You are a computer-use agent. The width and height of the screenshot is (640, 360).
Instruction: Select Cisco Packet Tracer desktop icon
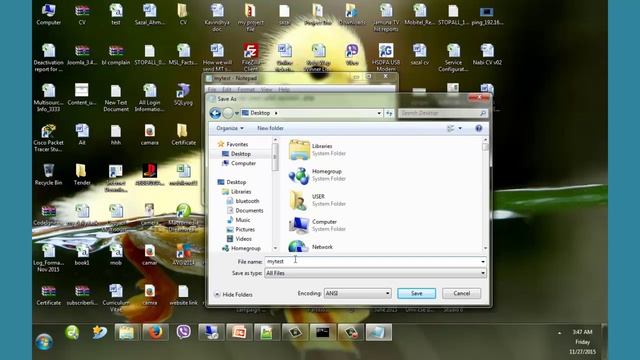pos(49,138)
